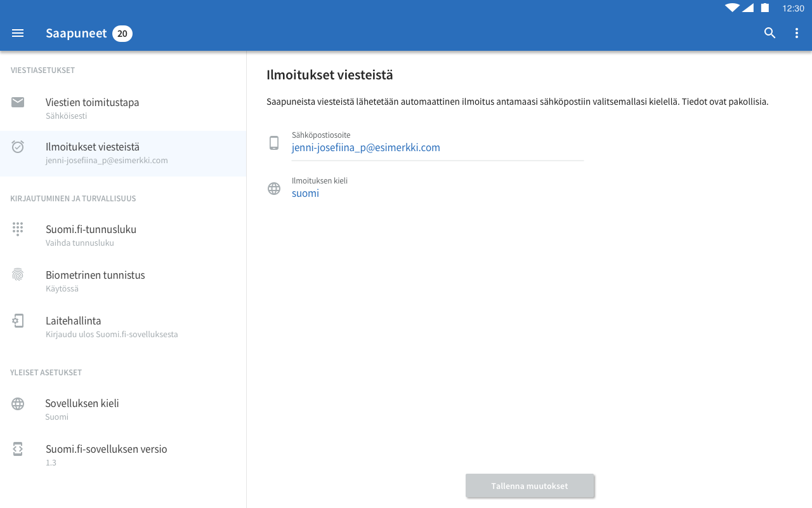Click the globe icon beside Sovelluksen kieli

(x=18, y=404)
